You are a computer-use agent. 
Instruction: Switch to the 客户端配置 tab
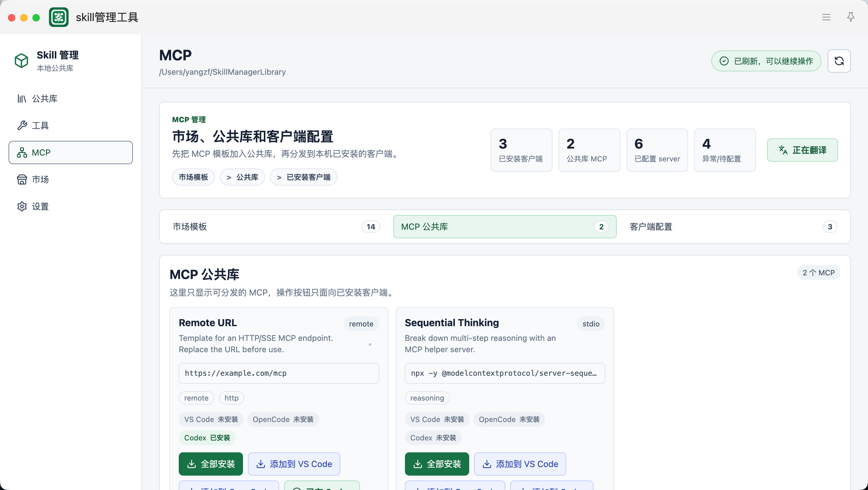click(x=733, y=227)
